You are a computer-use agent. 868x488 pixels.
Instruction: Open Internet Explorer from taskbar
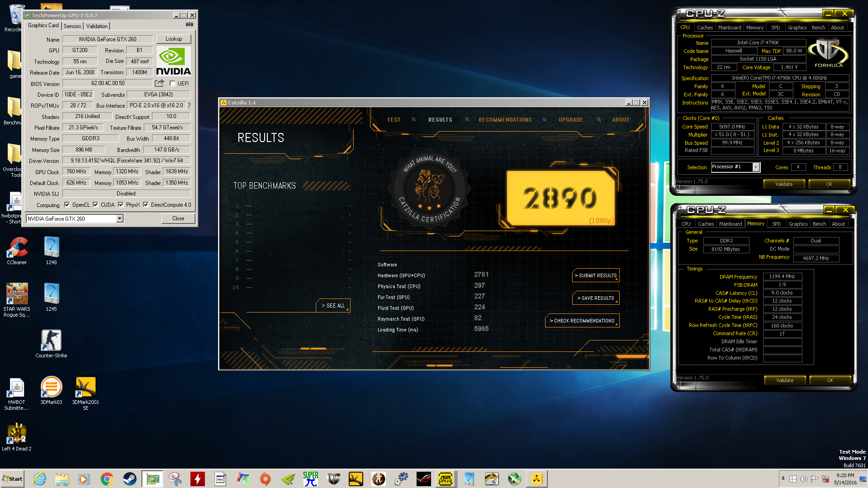click(39, 479)
